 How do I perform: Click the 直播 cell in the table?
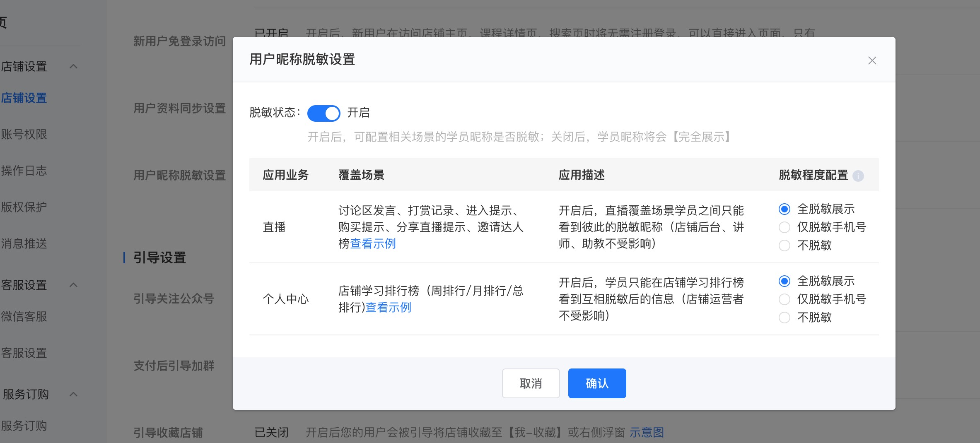[274, 227]
